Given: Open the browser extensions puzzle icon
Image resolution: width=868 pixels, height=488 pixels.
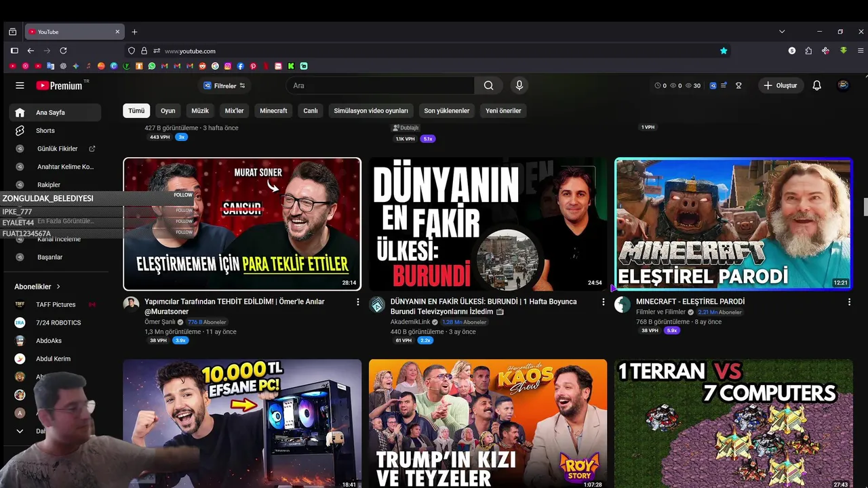Looking at the screenshot, I should click(x=808, y=51).
